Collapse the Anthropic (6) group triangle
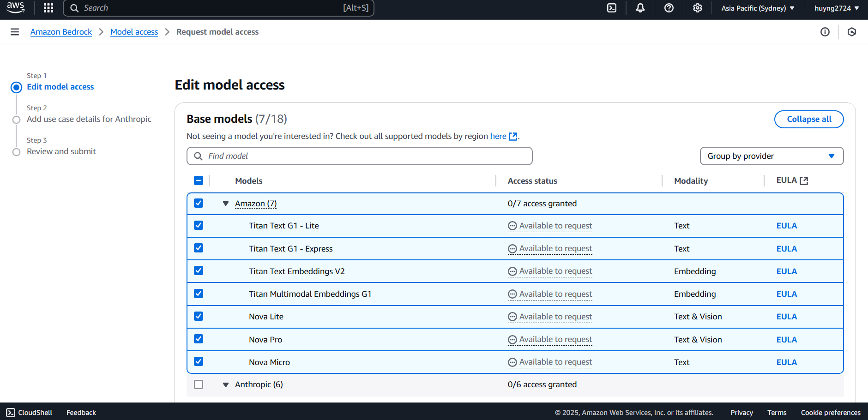 [226, 384]
